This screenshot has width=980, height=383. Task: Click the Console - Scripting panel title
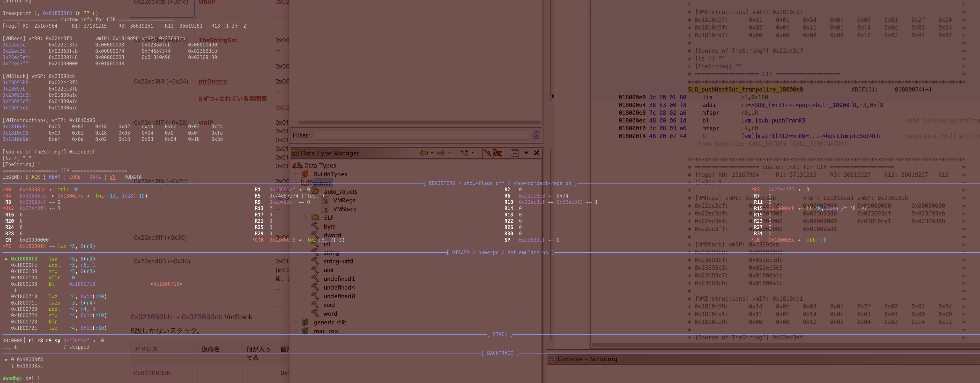(587, 359)
